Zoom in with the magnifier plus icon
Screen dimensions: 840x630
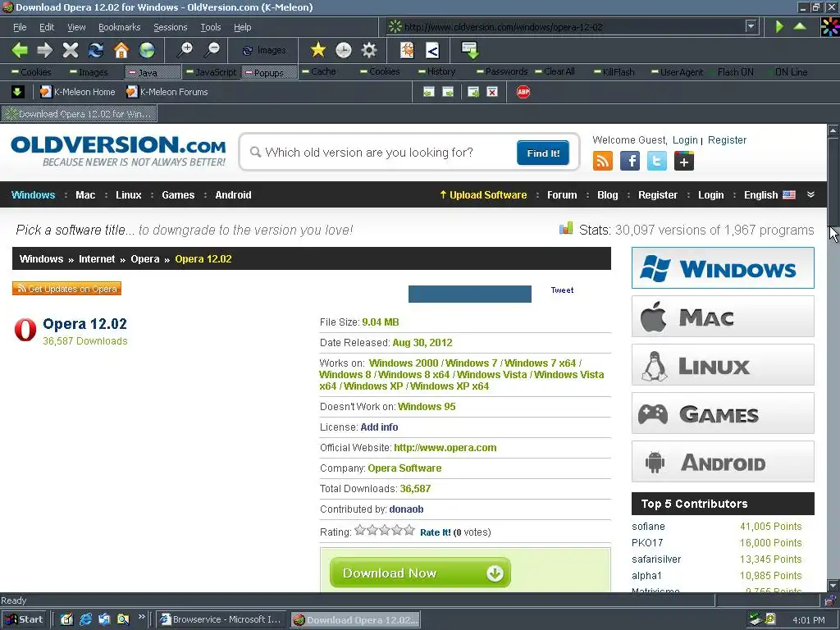tap(185, 50)
